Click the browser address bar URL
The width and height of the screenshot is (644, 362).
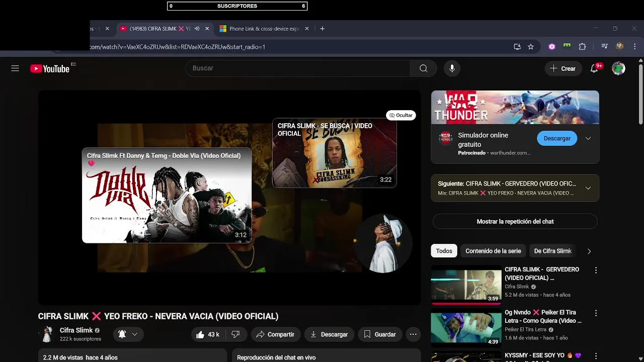[x=177, y=47]
